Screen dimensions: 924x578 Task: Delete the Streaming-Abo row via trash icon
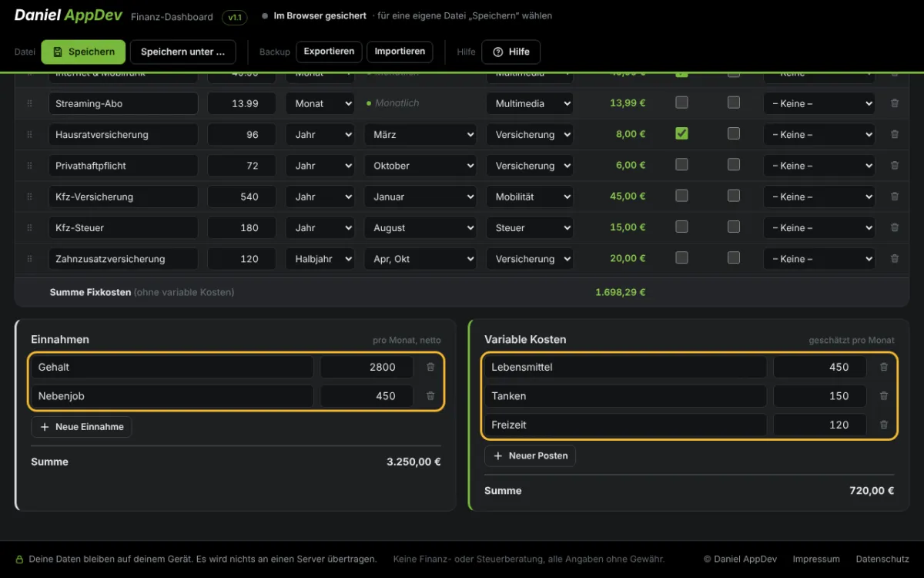pyautogui.click(x=894, y=103)
